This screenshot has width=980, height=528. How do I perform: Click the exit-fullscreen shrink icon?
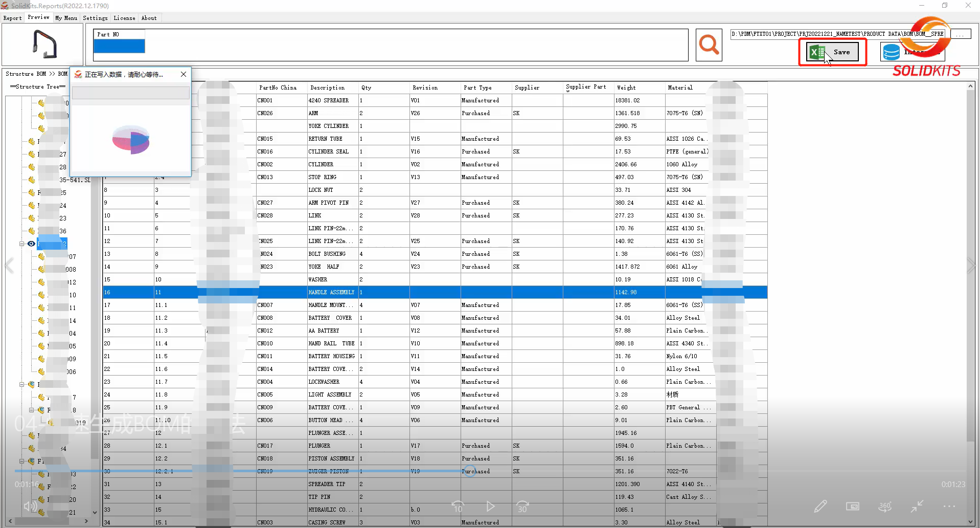[917, 506]
